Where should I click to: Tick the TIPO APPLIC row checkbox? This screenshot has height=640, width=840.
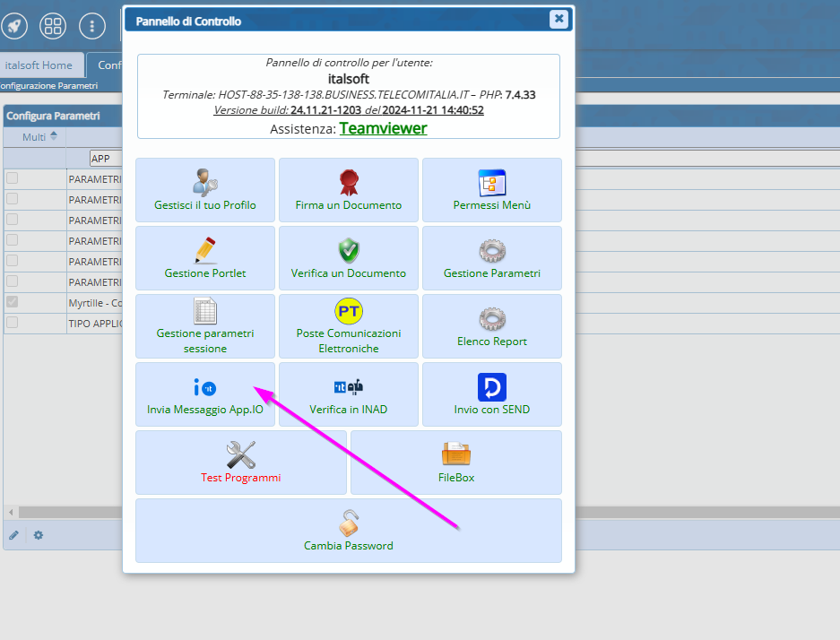[x=13, y=322]
